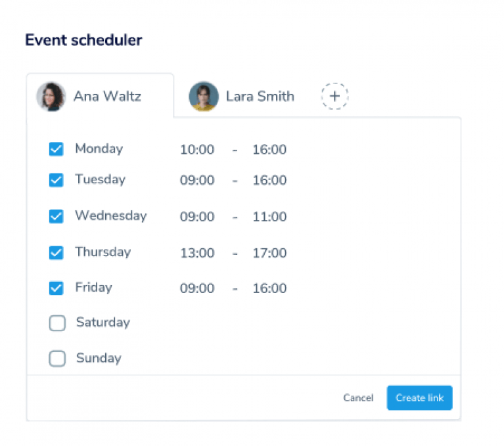Click the Create link button
504x446 pixels.
click(x=419, y=398)
